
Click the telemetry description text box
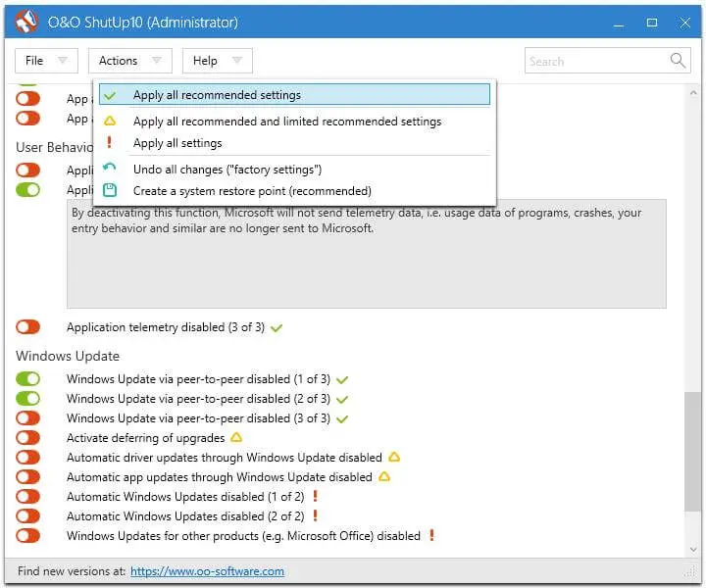pos(367,254)
